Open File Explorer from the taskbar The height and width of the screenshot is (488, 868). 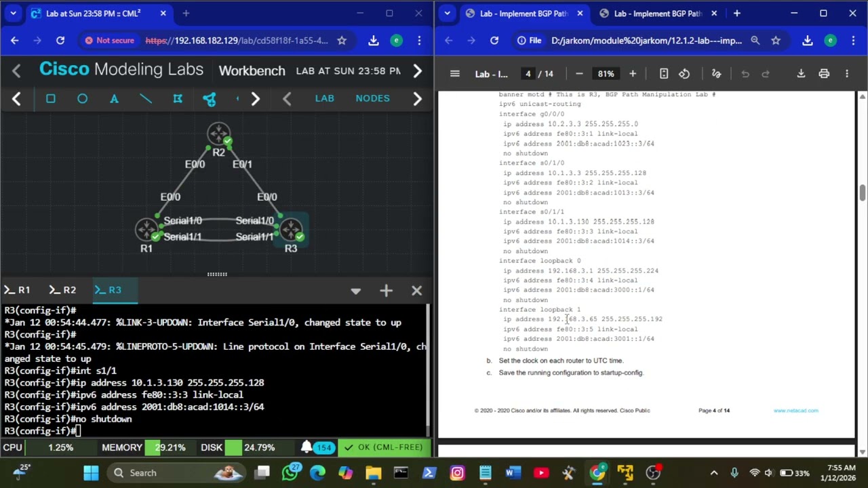click(373, 473)
